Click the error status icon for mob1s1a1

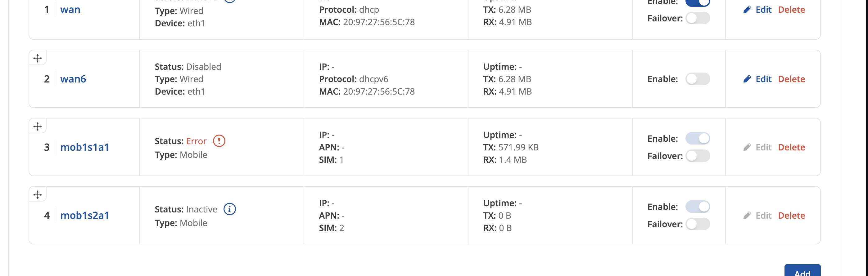coord(219,141)
